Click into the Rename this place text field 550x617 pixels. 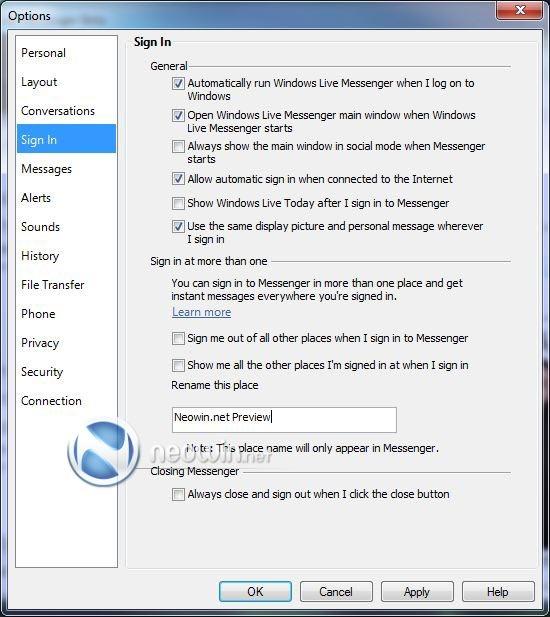pyautogui.click(x=284, y=419)
